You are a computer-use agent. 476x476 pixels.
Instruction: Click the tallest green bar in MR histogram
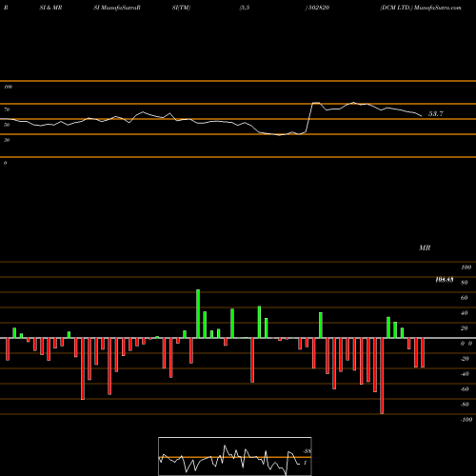click(x=198, y=313)
